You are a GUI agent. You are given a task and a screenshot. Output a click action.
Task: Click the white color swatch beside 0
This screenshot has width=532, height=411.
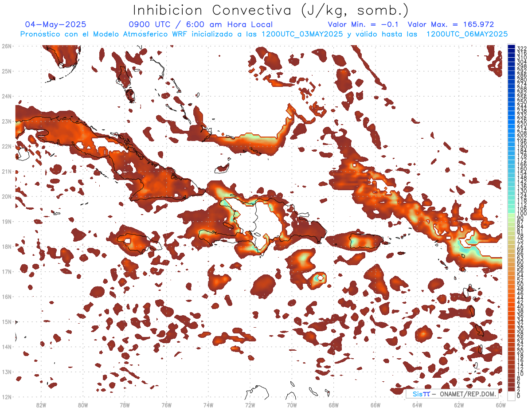coord(511,396)
